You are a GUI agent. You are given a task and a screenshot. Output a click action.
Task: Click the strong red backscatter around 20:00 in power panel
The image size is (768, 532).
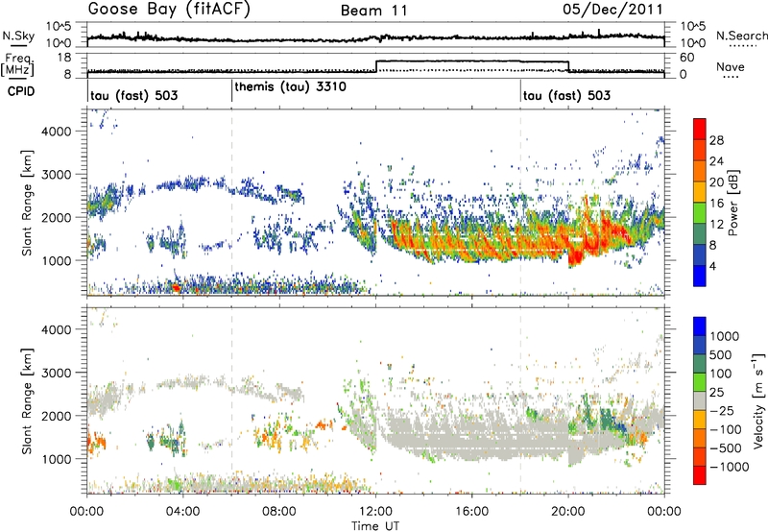[x=575, y=256]
